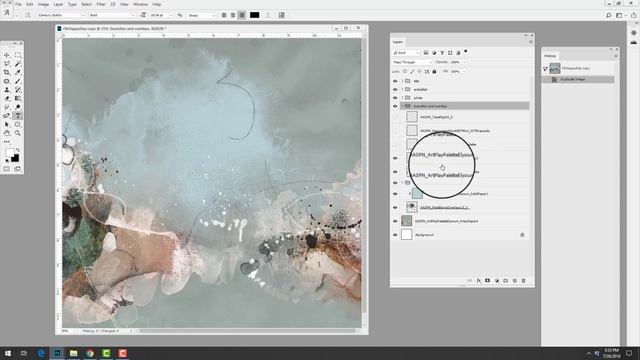Select the Path Selection tool

7,124
